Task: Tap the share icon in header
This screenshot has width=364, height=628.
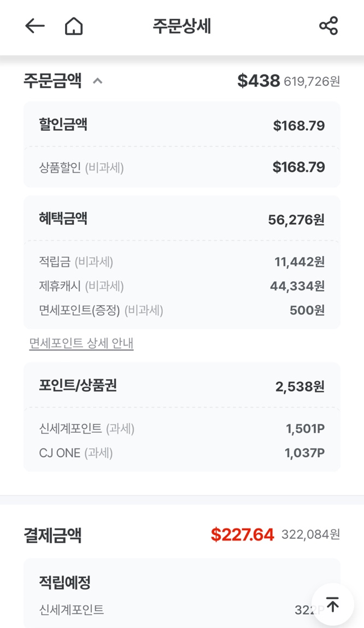Action: pyautogui.click(x=328, y=26)
